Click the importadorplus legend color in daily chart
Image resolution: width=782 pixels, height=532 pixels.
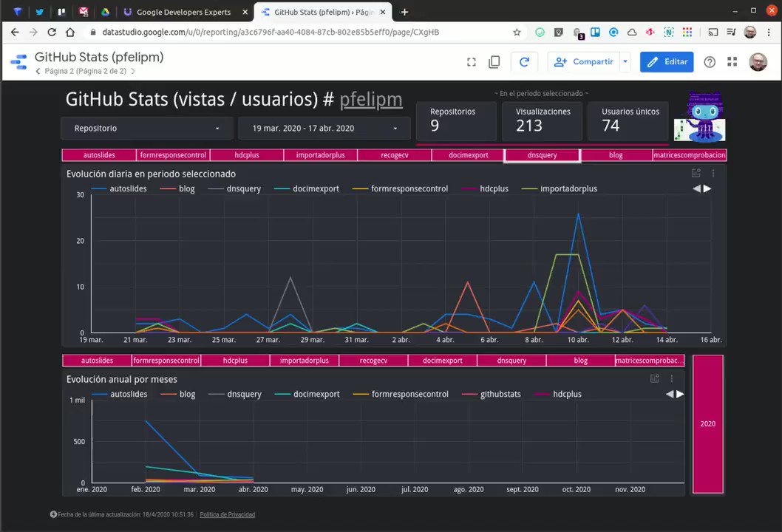(x=530, y=189)
